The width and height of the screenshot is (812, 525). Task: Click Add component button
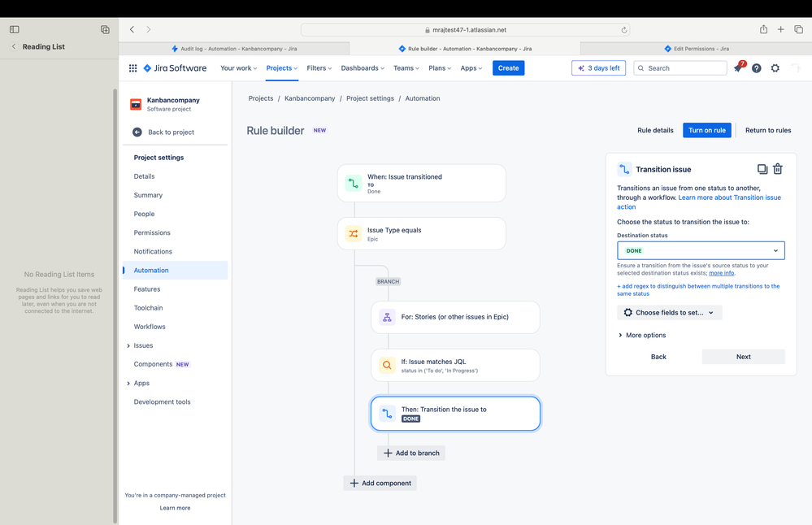tap(380, 483)
